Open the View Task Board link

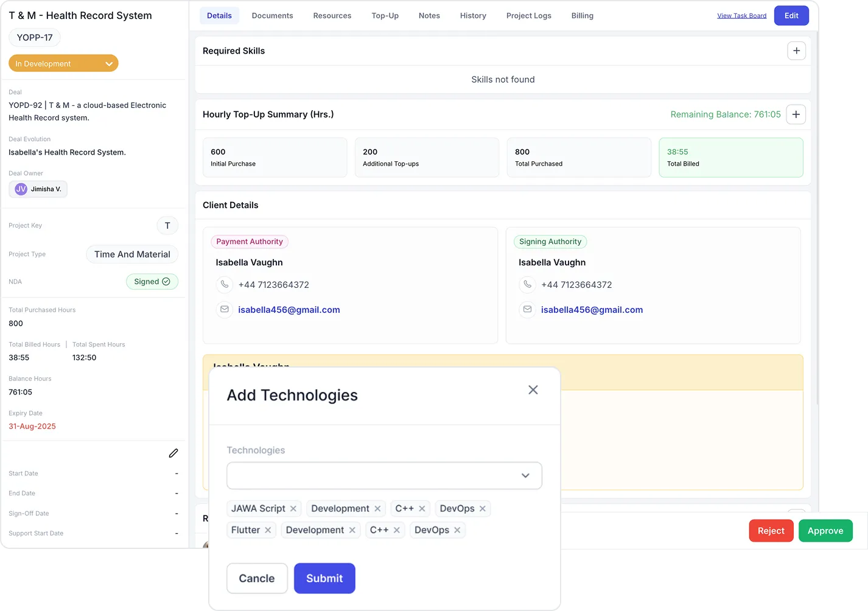click(x=741, y=15)
